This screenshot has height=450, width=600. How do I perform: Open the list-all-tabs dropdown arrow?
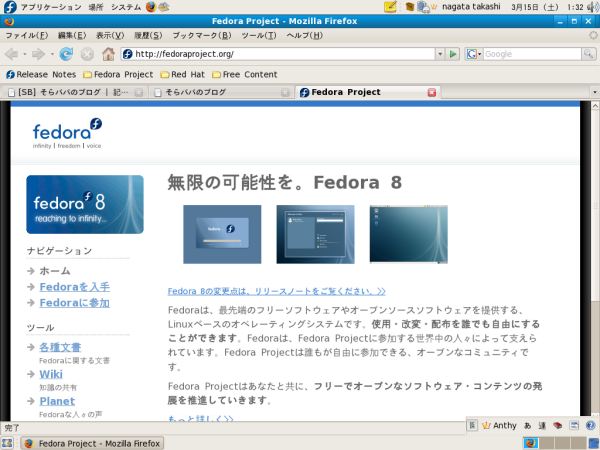click(594, 92)
